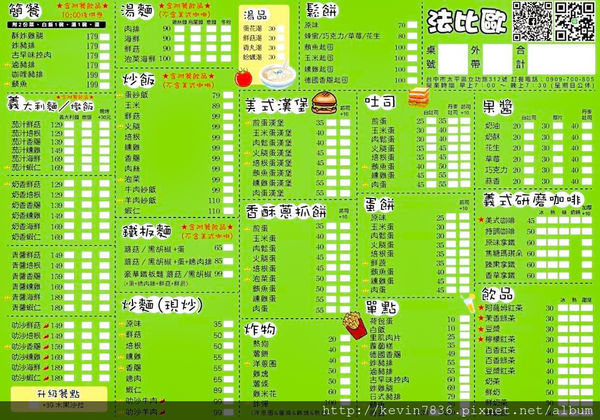
Task: Click the red star beside 豆漿
Action: [481, 329]
